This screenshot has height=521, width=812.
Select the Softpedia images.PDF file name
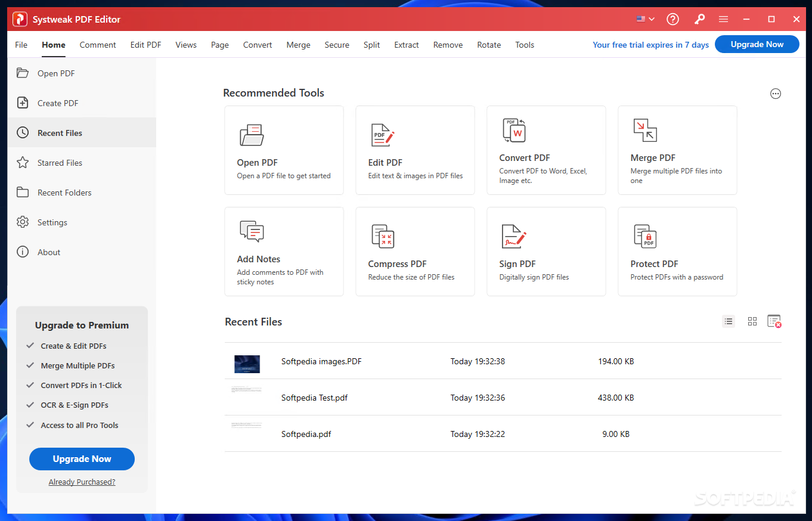pyautogui.click(x=321, y=361)
